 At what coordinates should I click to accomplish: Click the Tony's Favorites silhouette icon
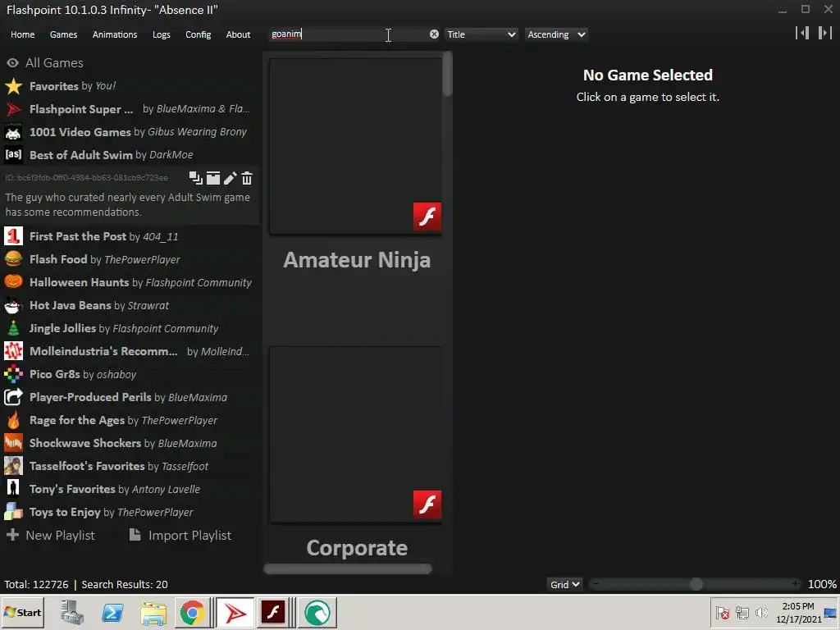pos(13,489)
